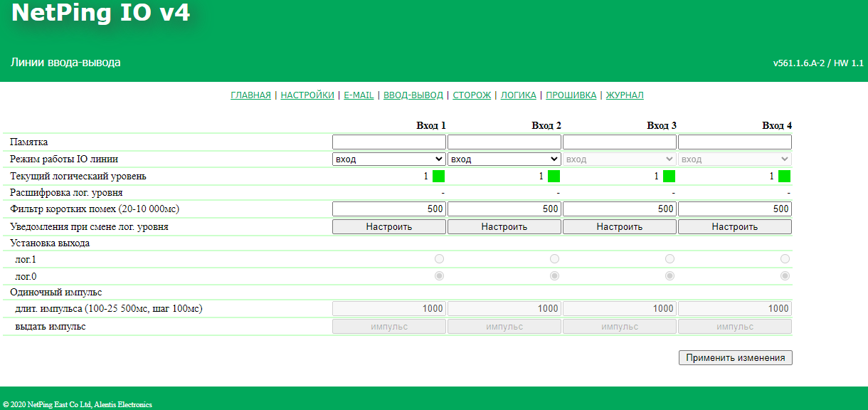Image resolution: width=868 pixels, height=410 pixels.
Task: Go to the ГЛАВНАЯ page
Action: pyautogui.click(x=250, y=95)
